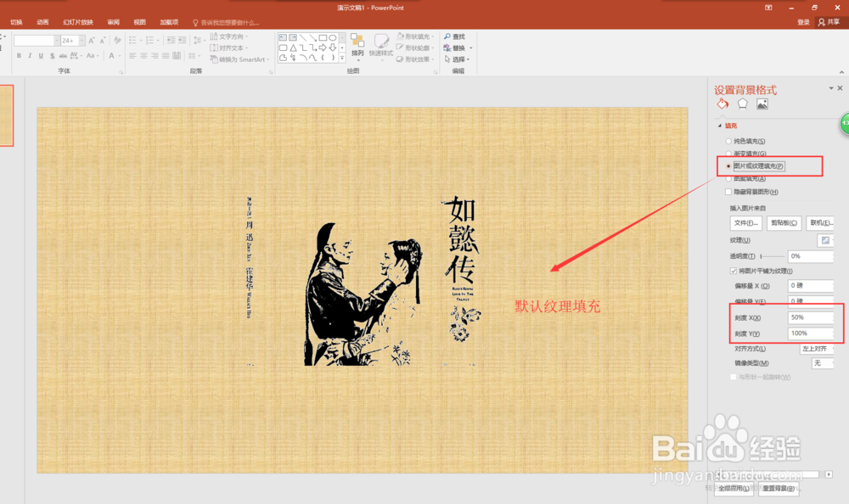Select the Rectangle shape in gallery
Image resolution: width=849 pixels, height=504 pixels.
pyautogui.click(x=323, y=38)
